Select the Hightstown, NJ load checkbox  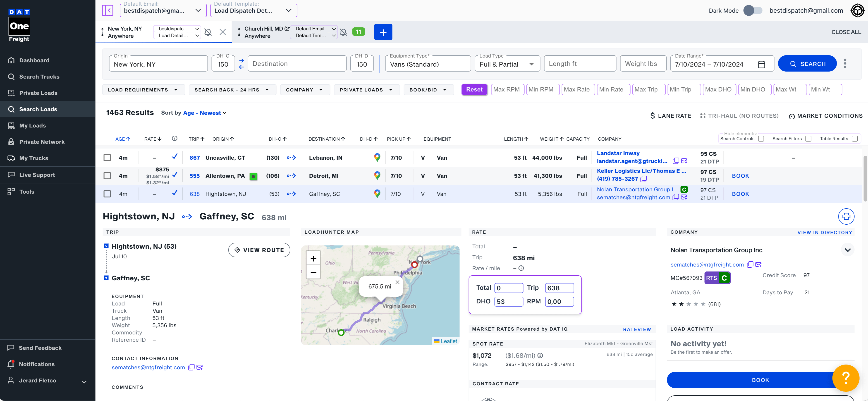pyautogui.click(x=107, y=194)
